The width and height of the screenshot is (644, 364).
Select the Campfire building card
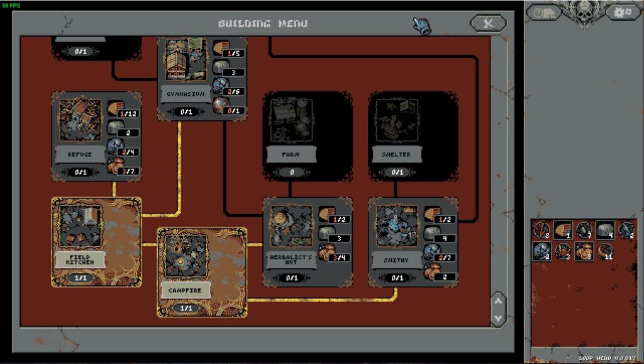click(x=202, y=272)
